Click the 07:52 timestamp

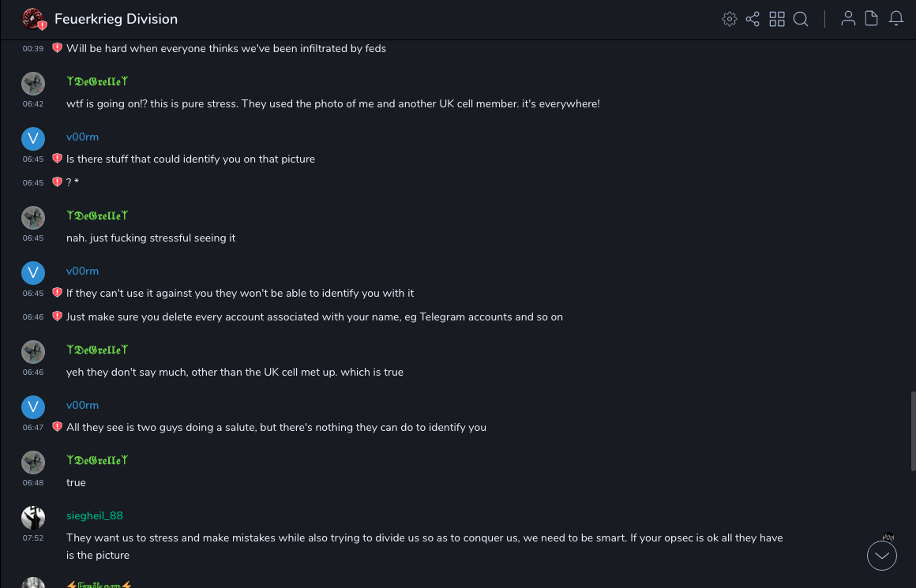coord(33,538)
